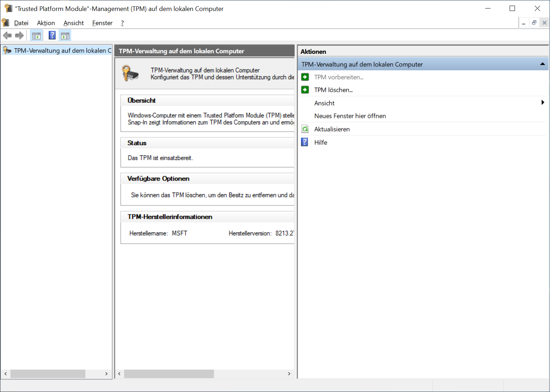Collapse the TPM-Verwaltung actions section arrow
The image size is (550, 392).
(542, 64)
